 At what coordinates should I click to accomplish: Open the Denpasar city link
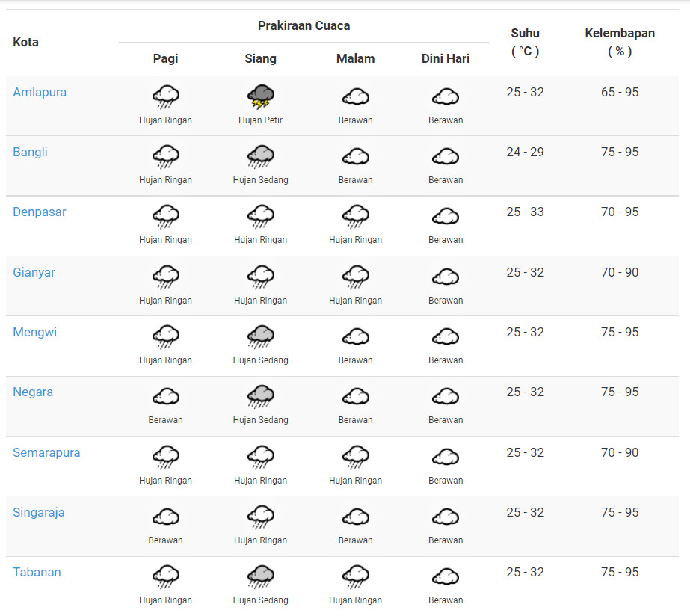coord(40,212)
